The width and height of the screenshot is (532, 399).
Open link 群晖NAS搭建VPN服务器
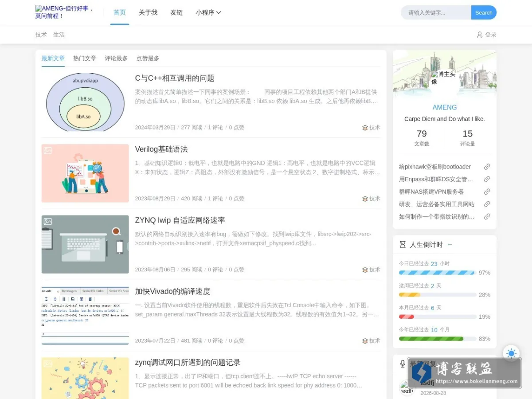pyautogui.click(x=431, y=192)
